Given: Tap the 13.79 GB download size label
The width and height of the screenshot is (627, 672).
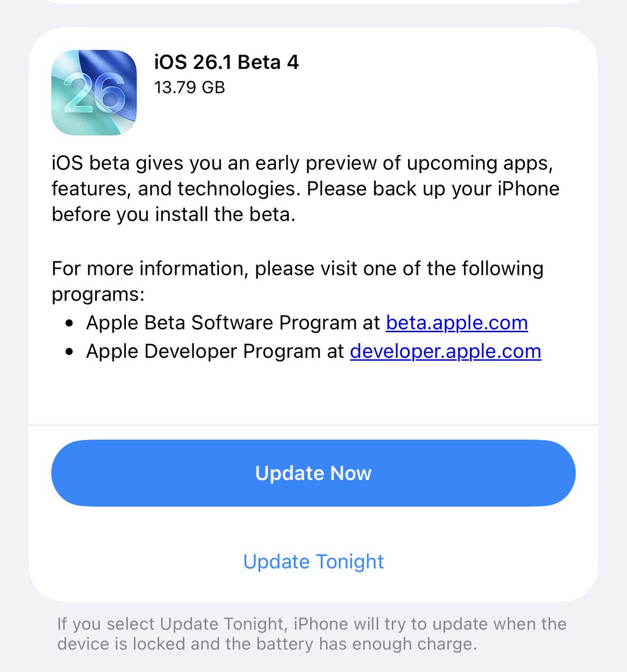Looking at the screenshot, I should point(189,87).
